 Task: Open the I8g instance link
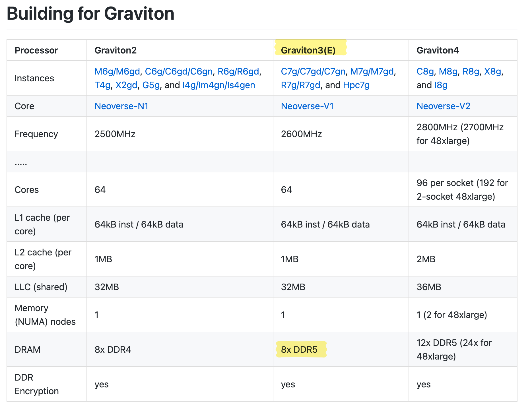coord(441,85)
